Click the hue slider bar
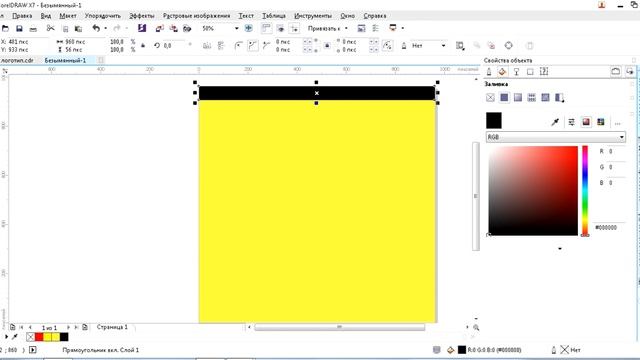640x360 pixels. click(585, 191)
